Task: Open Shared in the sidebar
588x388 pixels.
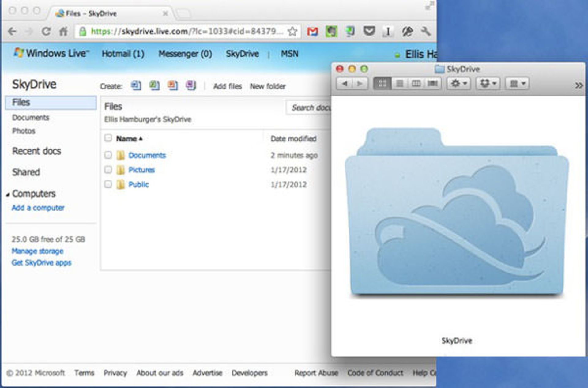Action: pos(26,172)
